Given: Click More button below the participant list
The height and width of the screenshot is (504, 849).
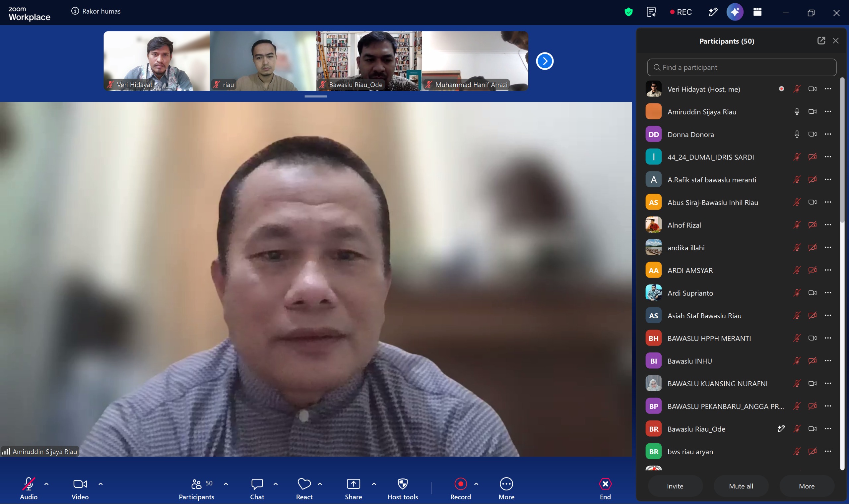Looking at the screenshot, I should pos(807,486).
